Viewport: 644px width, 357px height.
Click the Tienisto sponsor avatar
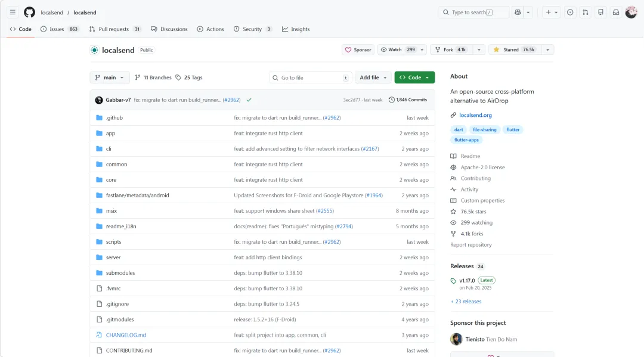click(456, 339)
